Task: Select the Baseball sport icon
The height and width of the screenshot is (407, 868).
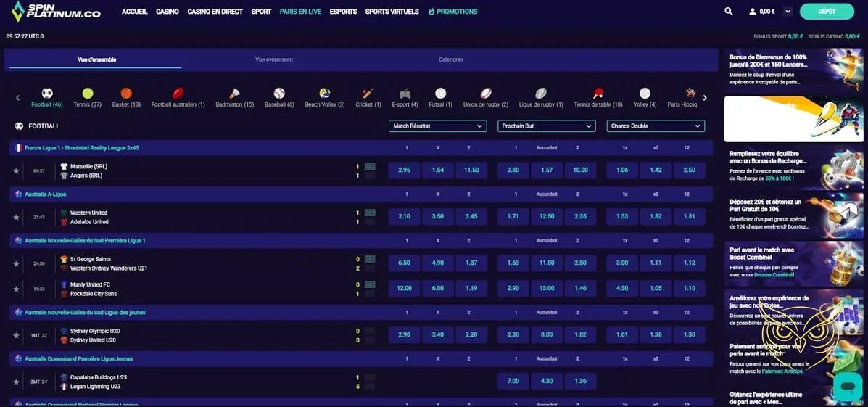Action: [x=279, y=93]
